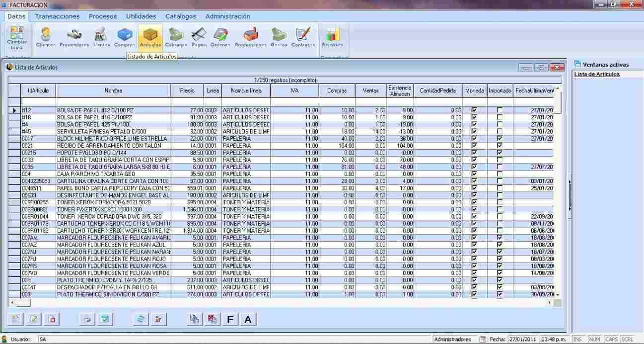Click the down arrow of the grid's vertical scrollbar
This screenshot has width=644, height=344.
[x=558, y=295]
